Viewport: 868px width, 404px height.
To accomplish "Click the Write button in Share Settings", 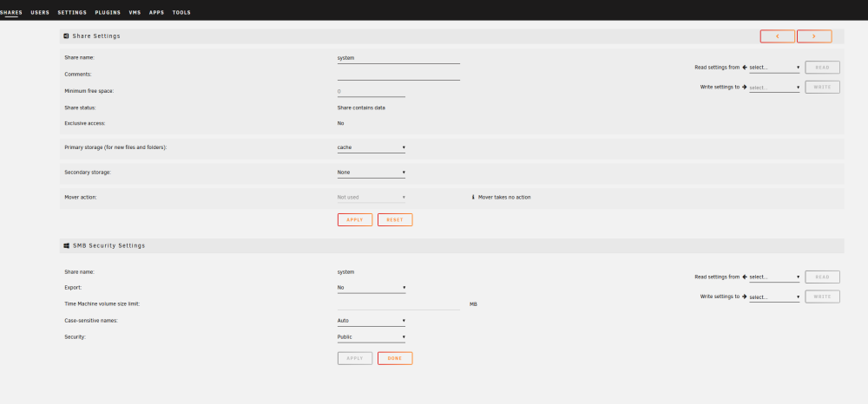I will coord(822,88).
